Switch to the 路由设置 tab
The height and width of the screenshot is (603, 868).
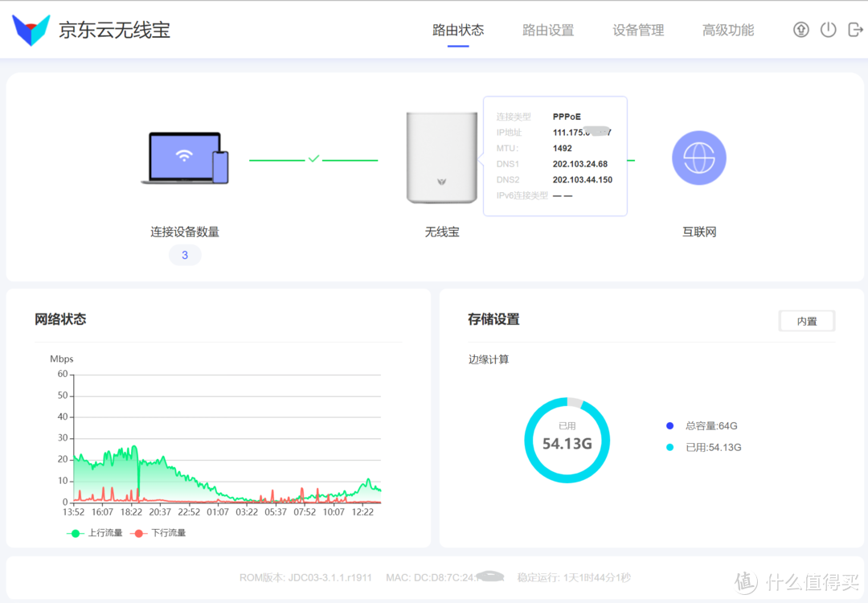point(547,30)
